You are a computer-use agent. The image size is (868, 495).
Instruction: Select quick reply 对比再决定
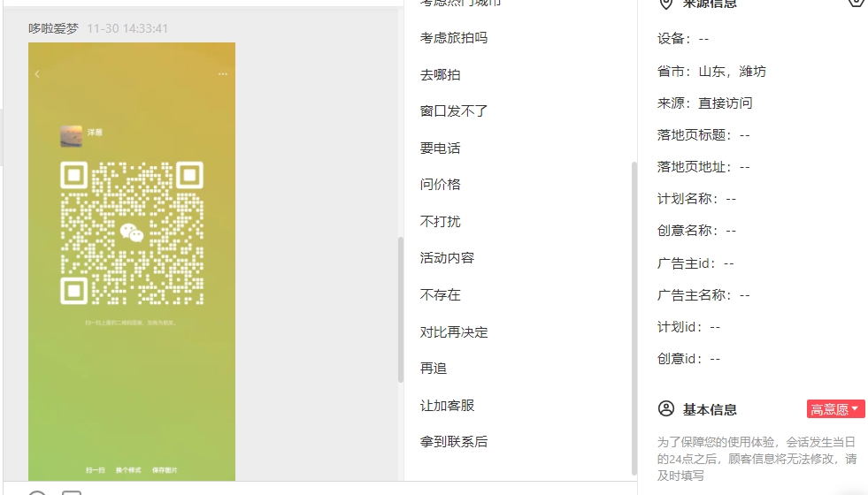pos(454,331)
